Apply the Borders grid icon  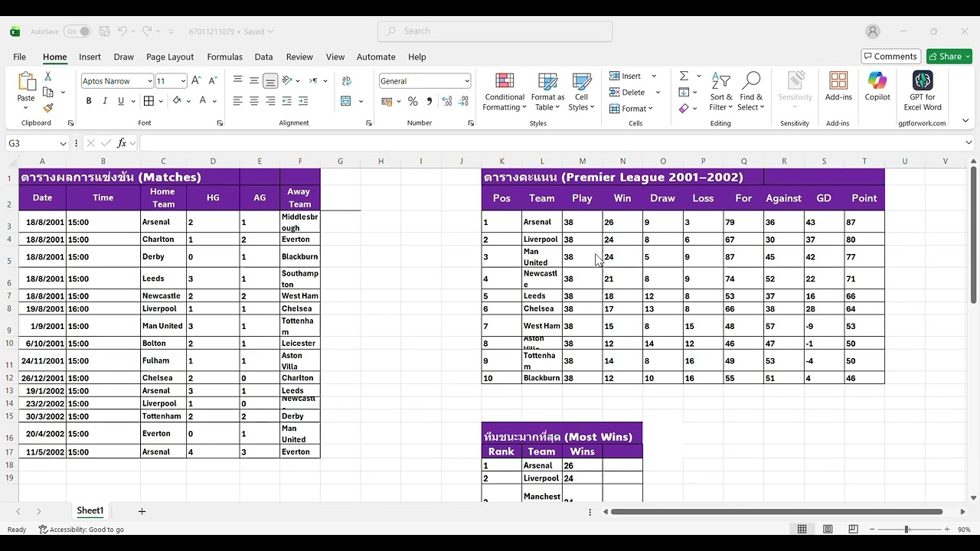[149, 101]
